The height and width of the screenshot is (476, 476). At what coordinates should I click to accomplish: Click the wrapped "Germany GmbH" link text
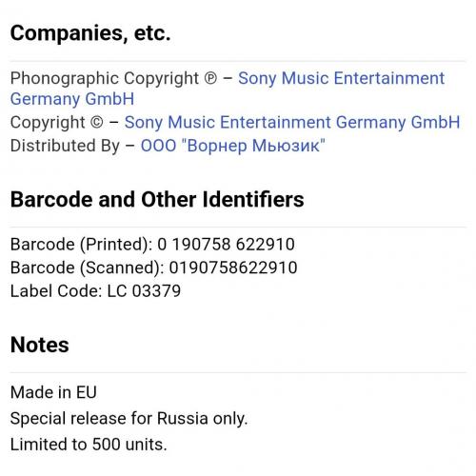tap(72, 99)
